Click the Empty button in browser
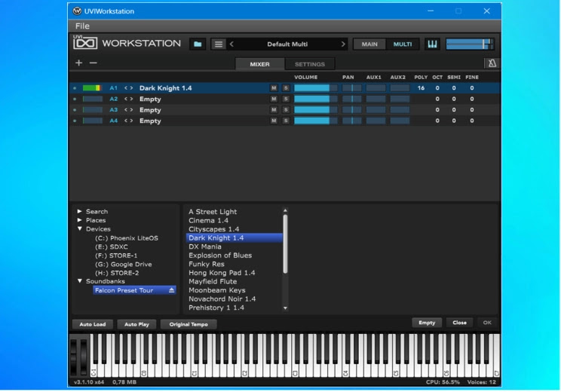Screen dimensions: 561x392 pyautogui.click(x=427, y=323)
